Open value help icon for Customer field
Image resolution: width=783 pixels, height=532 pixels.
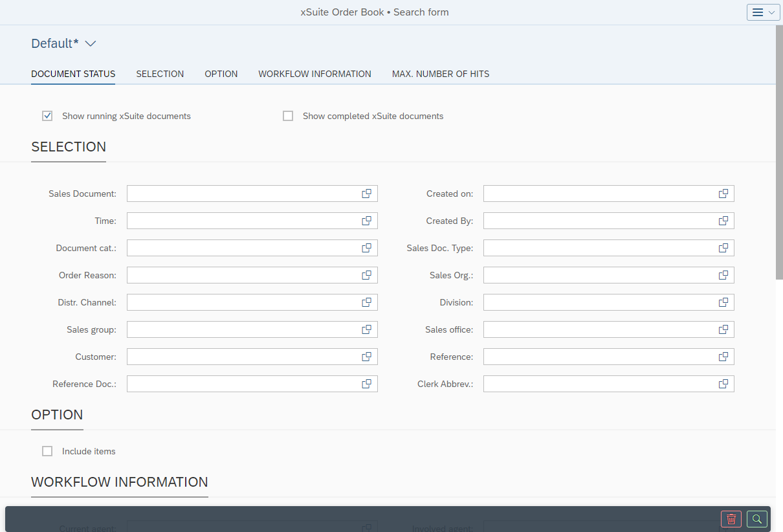(366, 357)
